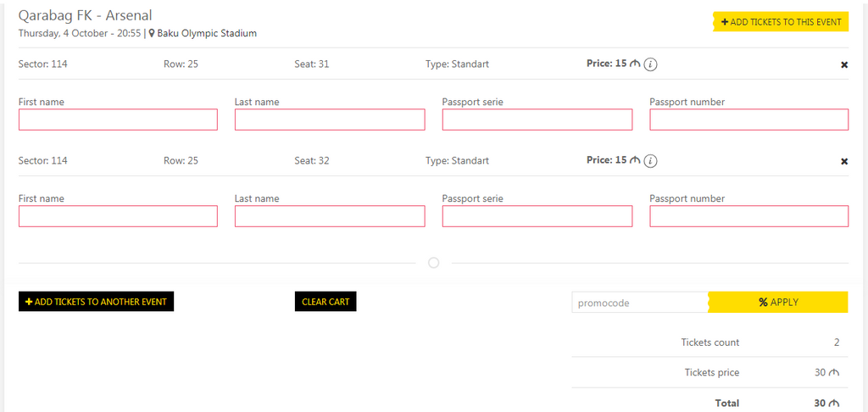
Task: Remove the Seat 32 ticket with X
Action: [x=844, y=162]
